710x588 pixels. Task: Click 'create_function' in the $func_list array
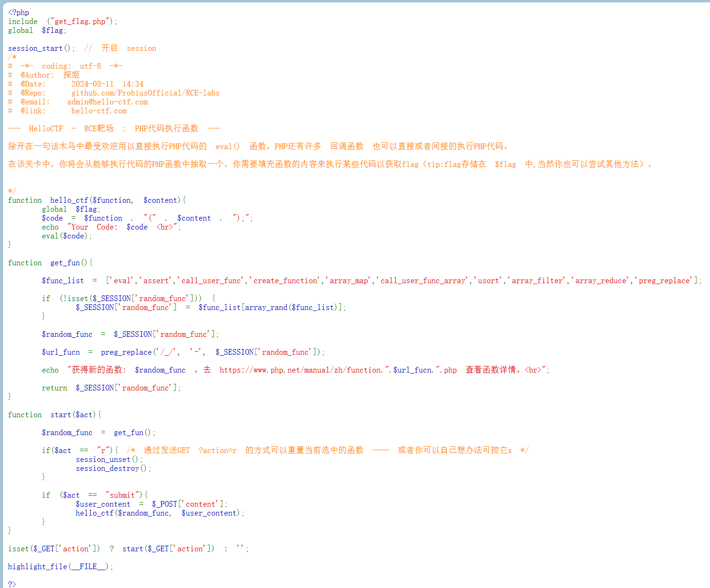pos(287,281)
